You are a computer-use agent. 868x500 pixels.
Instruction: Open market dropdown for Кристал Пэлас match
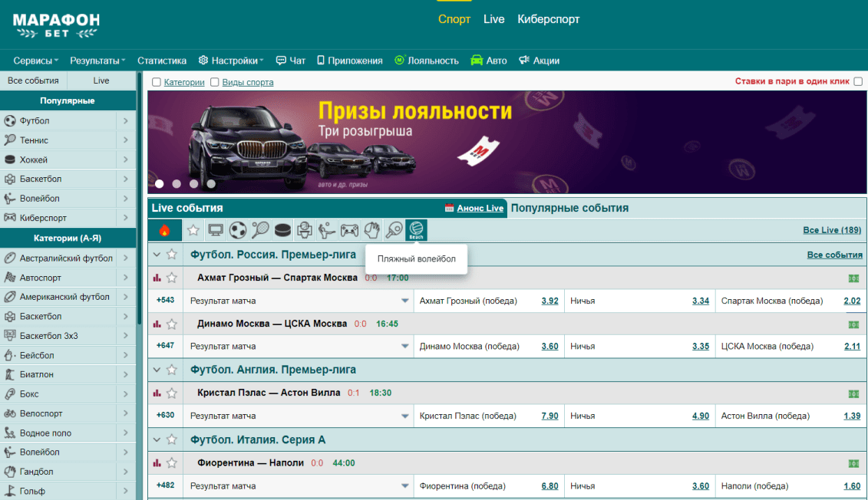click(x=404, y=416)
